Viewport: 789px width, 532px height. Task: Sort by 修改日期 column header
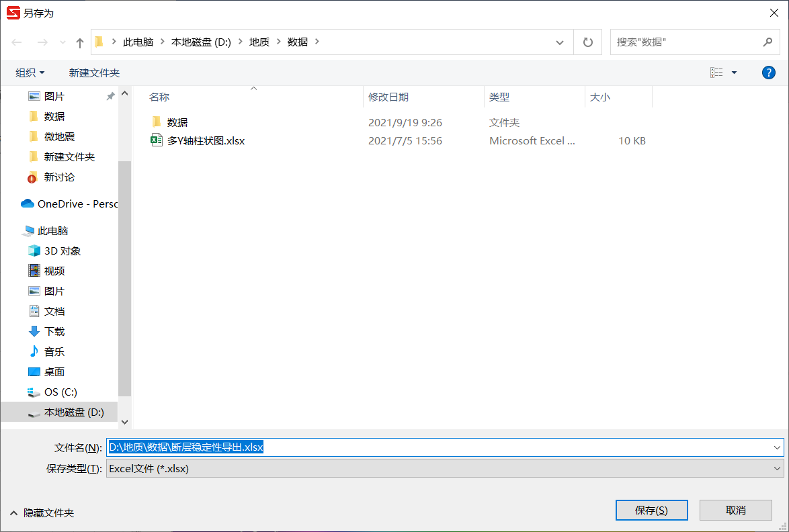point(388,97)
